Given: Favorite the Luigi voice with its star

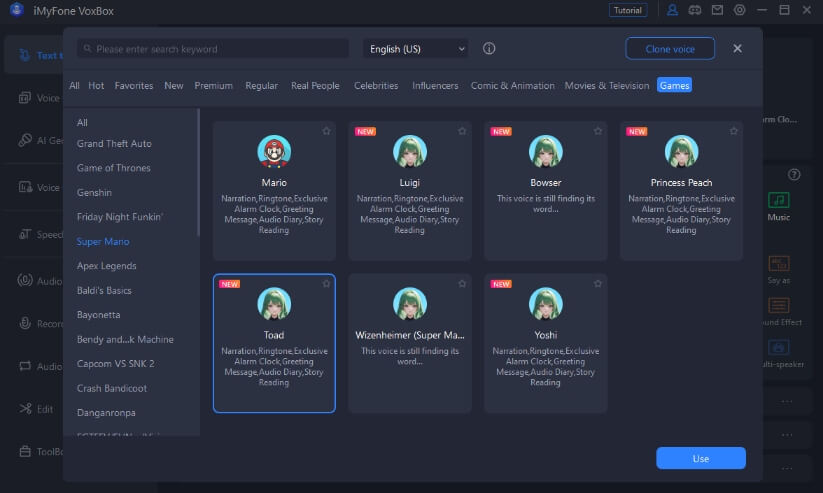Looking at the screenshot, I should (462, 131).
